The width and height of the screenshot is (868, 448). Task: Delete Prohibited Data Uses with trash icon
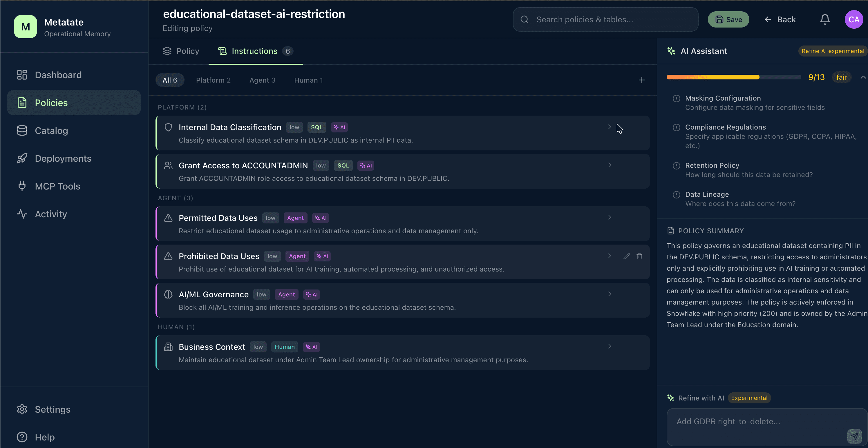point(639,256)
